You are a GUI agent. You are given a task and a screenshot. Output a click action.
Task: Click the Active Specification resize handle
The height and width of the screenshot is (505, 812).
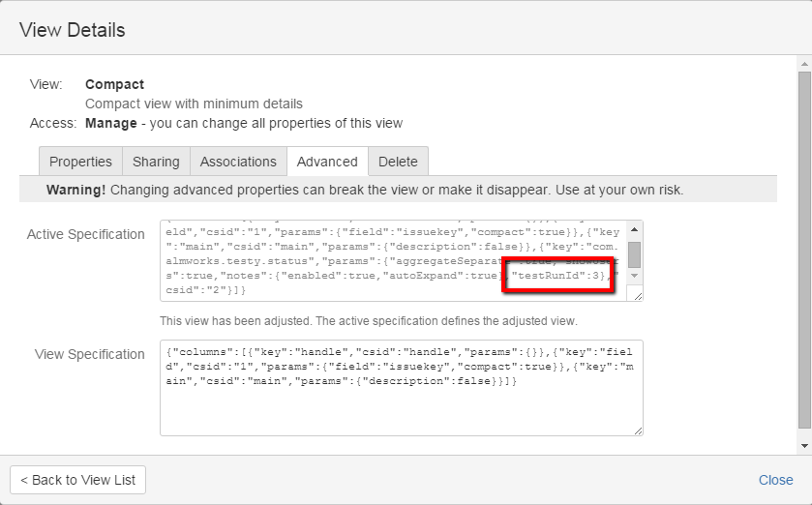pyautogui.click(x=637, y=295)
